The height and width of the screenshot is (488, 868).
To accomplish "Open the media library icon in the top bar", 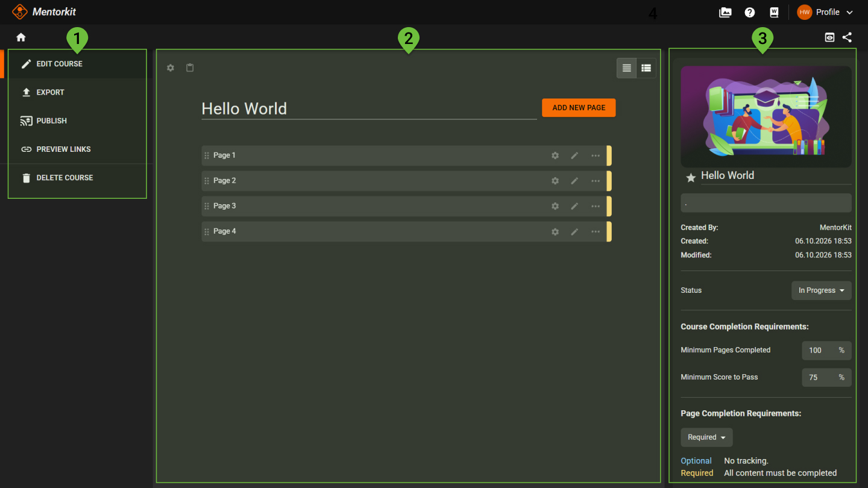I will (725, 12).
